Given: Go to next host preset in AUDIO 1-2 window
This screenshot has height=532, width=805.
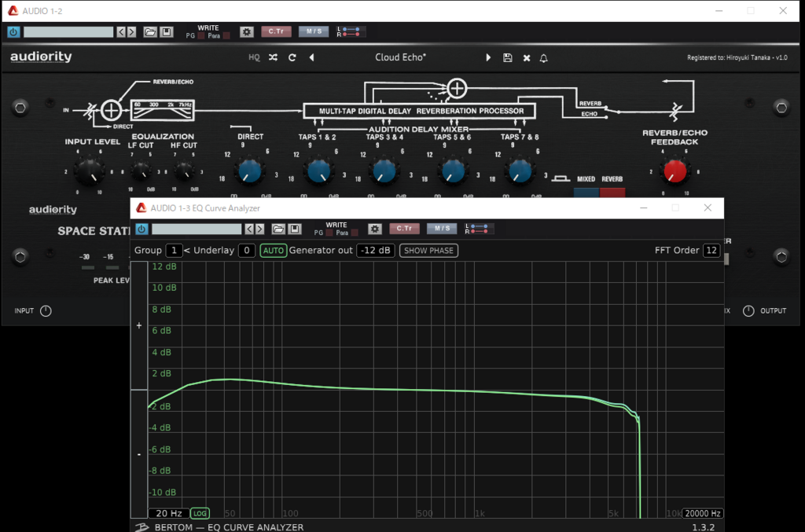Looking at the screenshot, I should click(x=132, y=31).
